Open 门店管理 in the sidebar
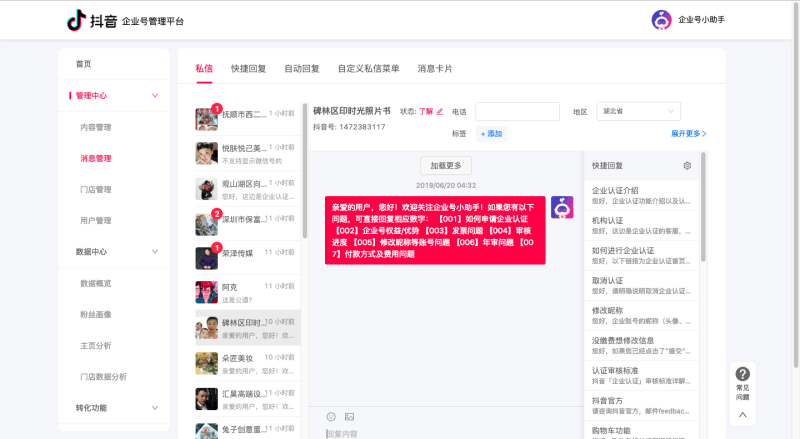Viewport: 800px width, 439px height. point(95,189)
